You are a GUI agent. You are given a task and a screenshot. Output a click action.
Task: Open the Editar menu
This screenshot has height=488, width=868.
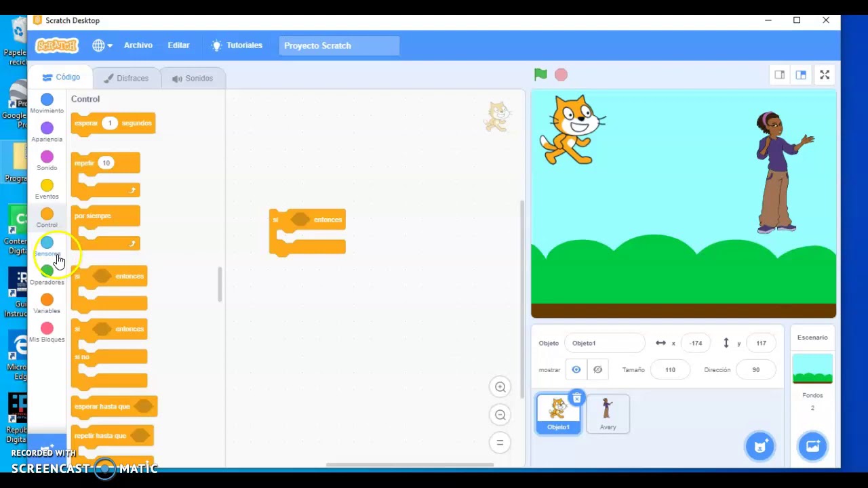[x=178, y=45]
